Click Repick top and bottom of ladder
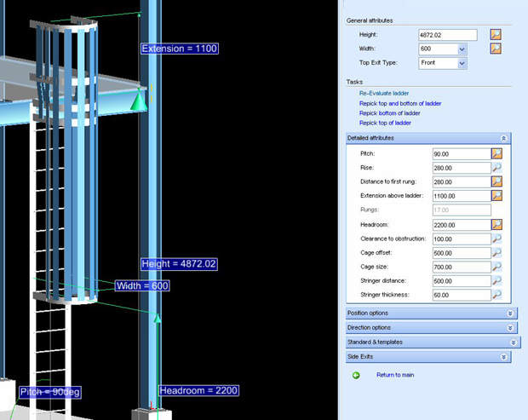Image resolution: width=528 pixels, height=420 pixels. (400, 103)
